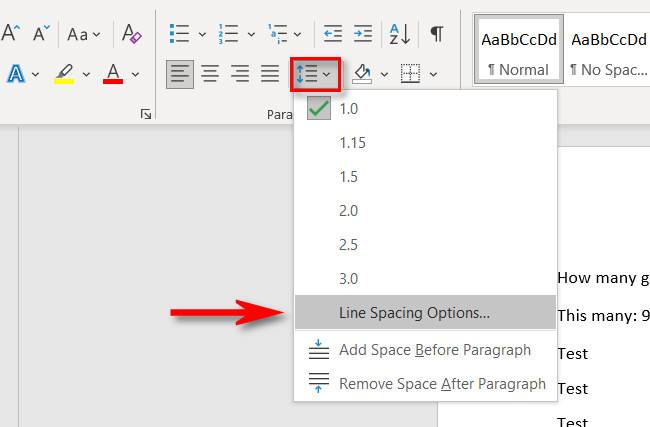Screen dimensions: 650x427
Task: Expand the Font Color dropdown arrow
Action: click(x=136, y=74)
